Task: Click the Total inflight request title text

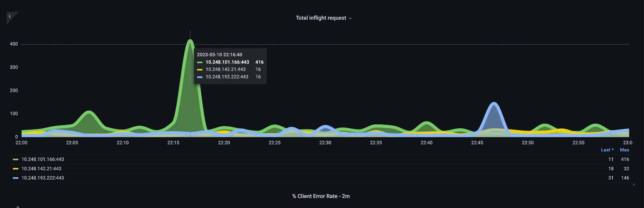Action: [320, 18]
